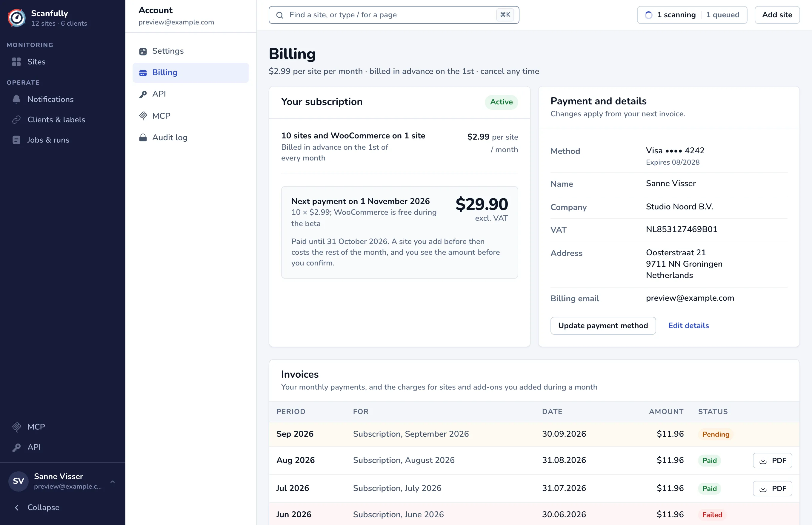
Task: Download PDF for August 2026 invoice
Action: tap(772, 461)
